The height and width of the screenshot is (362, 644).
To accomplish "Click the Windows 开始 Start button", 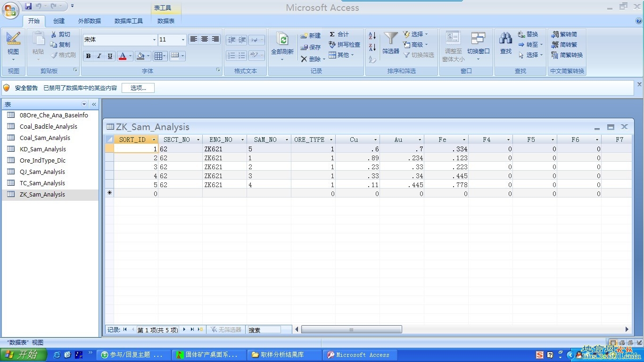I will click(x=24, y=354).
